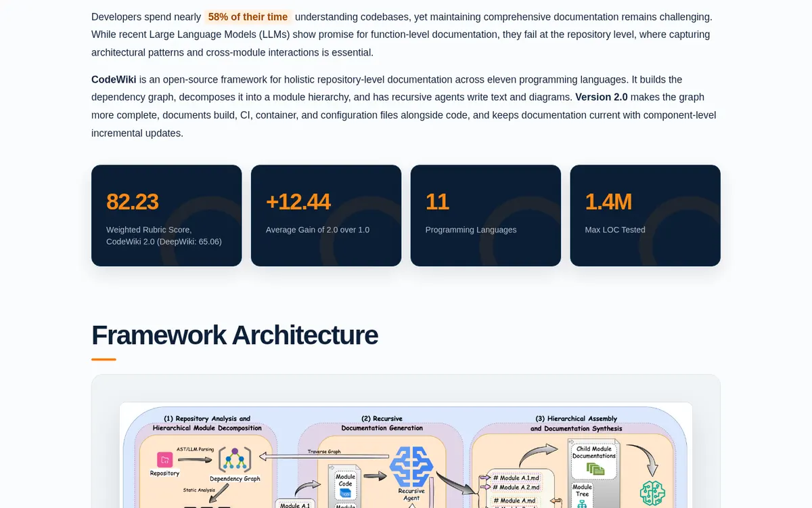Screen dimensions: 812x508
Task: Click the teal Module Tree icon
Action: click(x=581, y=503)
